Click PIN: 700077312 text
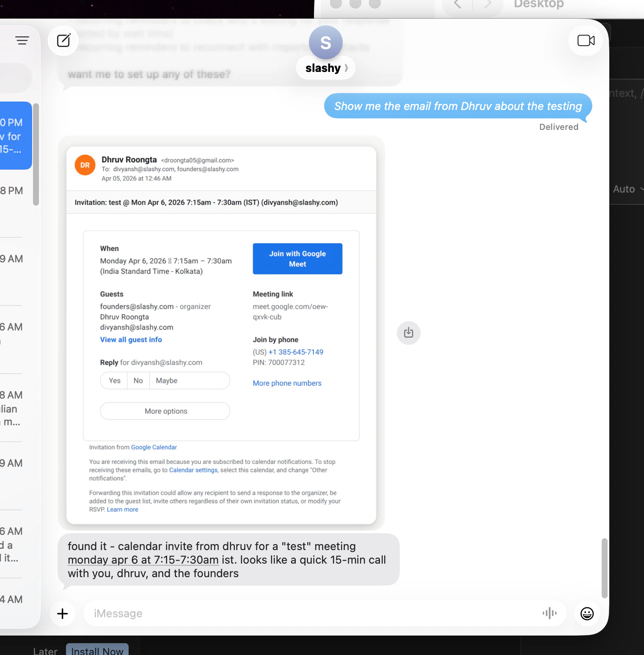The image size is (644, 655). (x=278, y=362)
